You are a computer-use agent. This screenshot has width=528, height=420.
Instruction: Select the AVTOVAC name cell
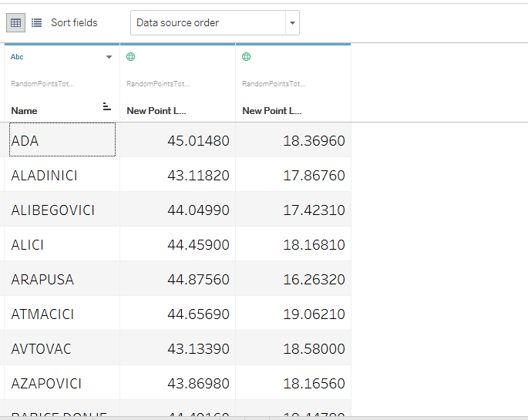[x=62, y=348]
